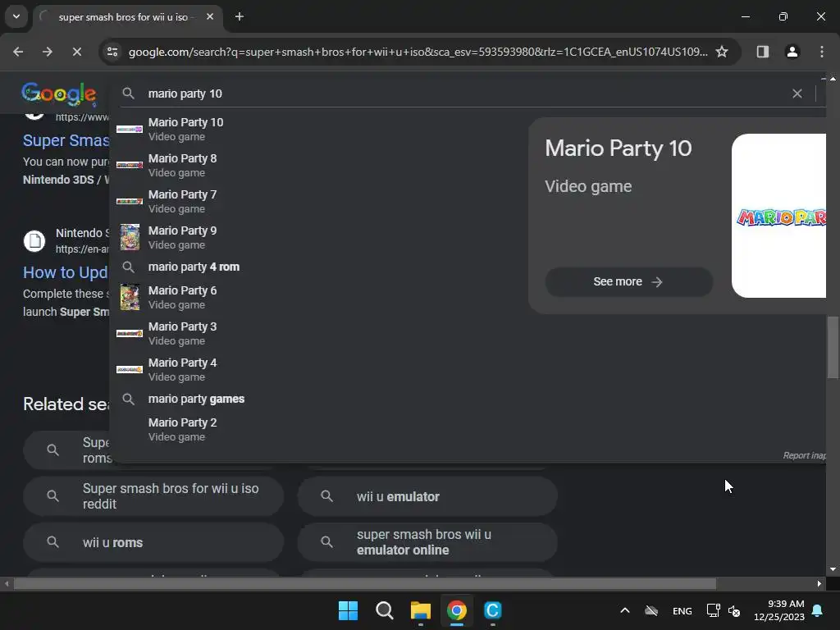This screenshot has width=840, height=630.
Task: Open the Chrome profile menu
Action: [792, 52]
